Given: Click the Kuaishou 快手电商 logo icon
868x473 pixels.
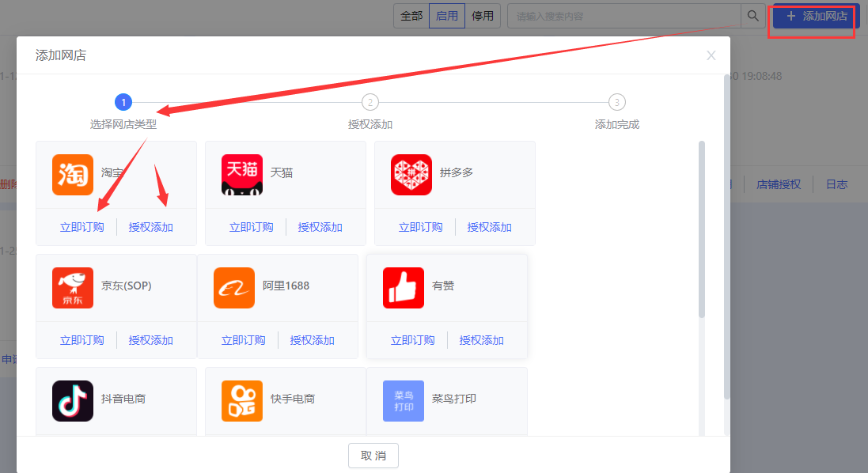Looking at the screenshot, I should pos(242,400).
